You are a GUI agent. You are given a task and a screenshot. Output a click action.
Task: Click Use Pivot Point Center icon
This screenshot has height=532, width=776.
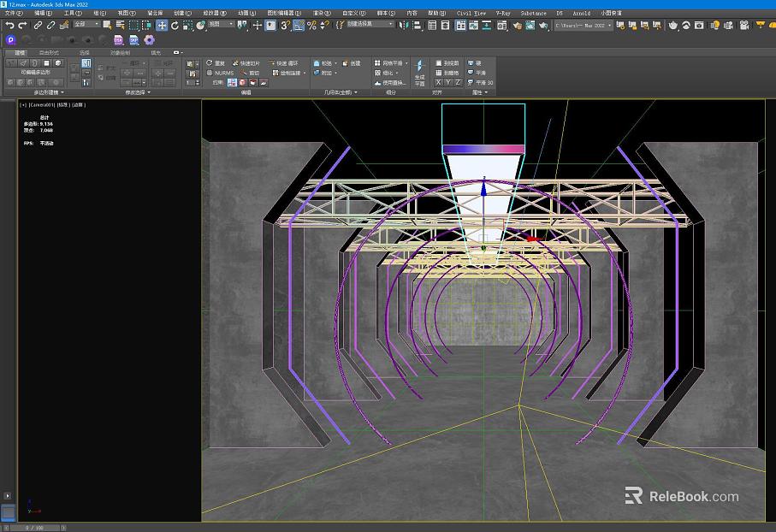(x=241, y=26)
